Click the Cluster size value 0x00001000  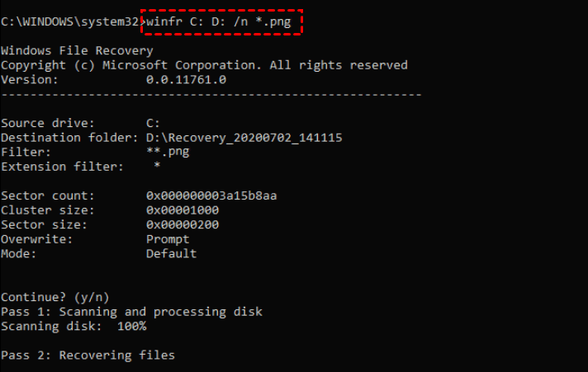click(183, 210)
